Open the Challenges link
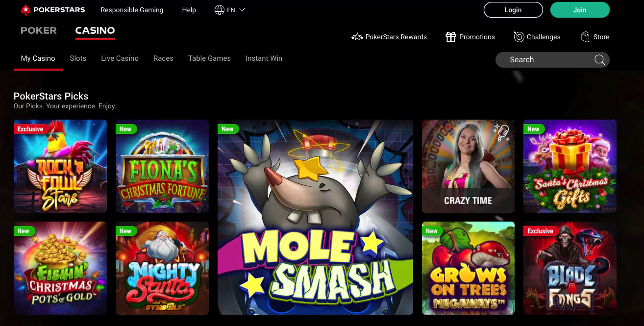 pos(544,37)
